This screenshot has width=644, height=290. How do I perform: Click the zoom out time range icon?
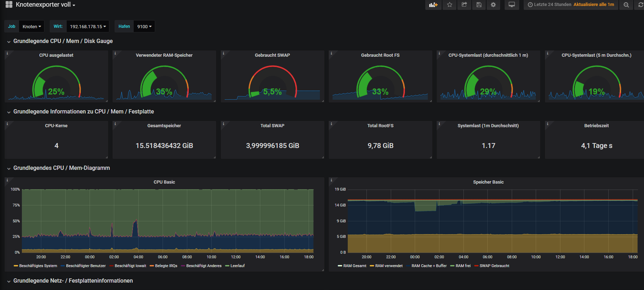pos(626,5)
